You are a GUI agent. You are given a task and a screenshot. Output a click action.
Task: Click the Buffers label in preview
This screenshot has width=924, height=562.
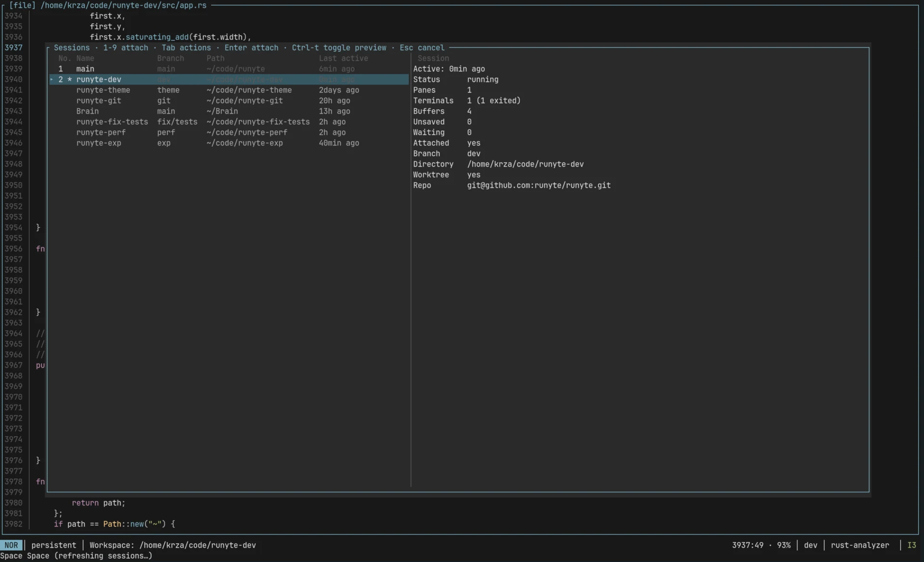[x=428, y=111]
